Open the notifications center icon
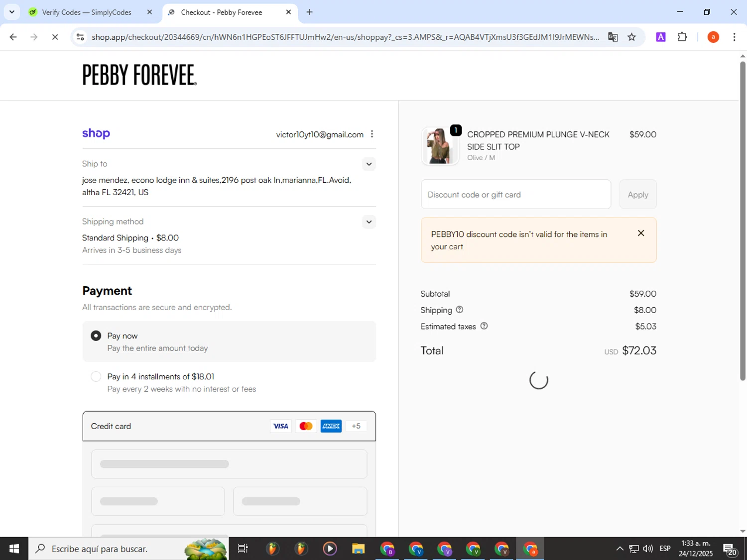Image resolution: width=747 pixels, height=560 pixels. pos(730,549)
